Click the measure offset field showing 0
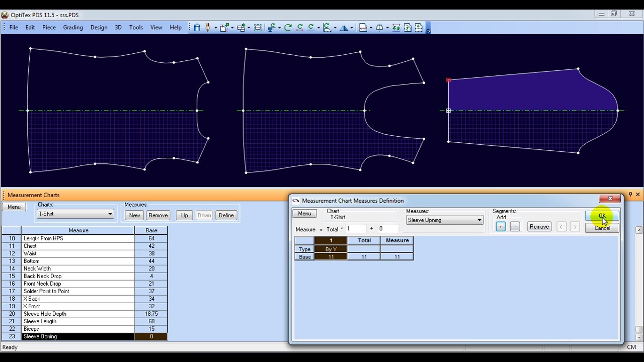Image resolution: width=644 pixels, height=362 pixels. (x=388, y=229)
